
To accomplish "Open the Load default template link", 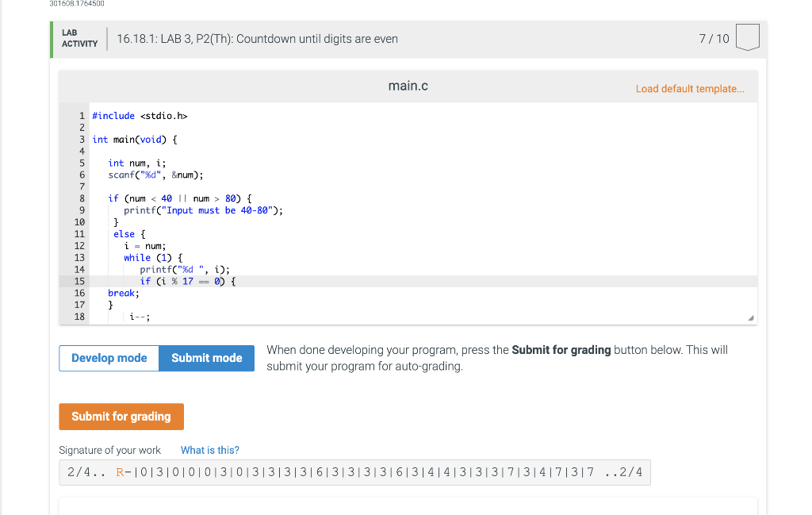I will click(x=690, y=89).
